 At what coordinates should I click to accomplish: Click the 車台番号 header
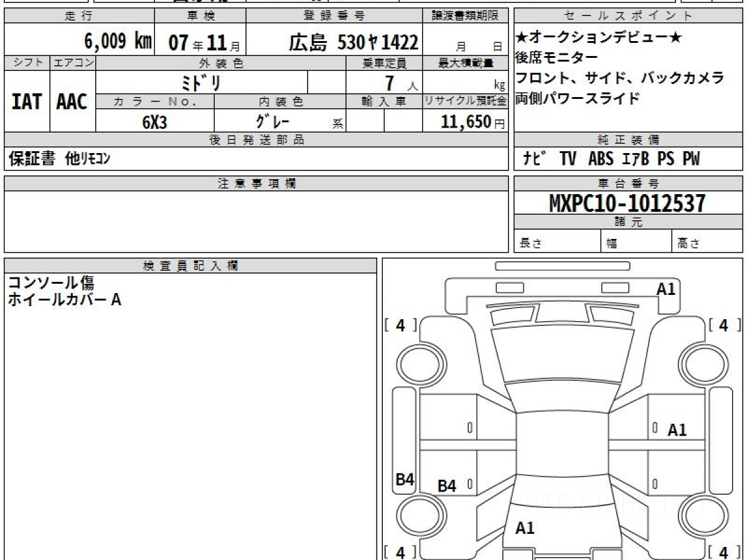629,184
